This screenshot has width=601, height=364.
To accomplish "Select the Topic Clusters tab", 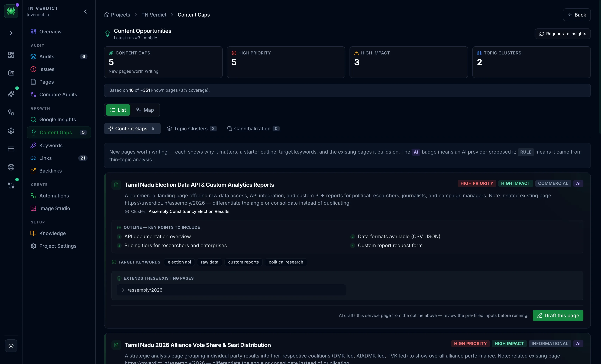I will point(192,128).
